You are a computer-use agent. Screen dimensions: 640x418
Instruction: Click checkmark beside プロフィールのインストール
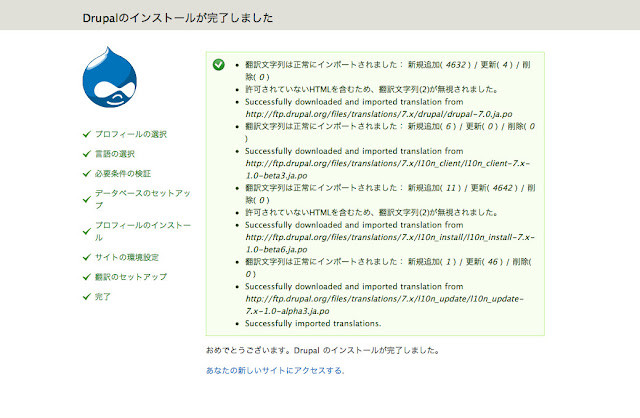(x=87, y=231)
